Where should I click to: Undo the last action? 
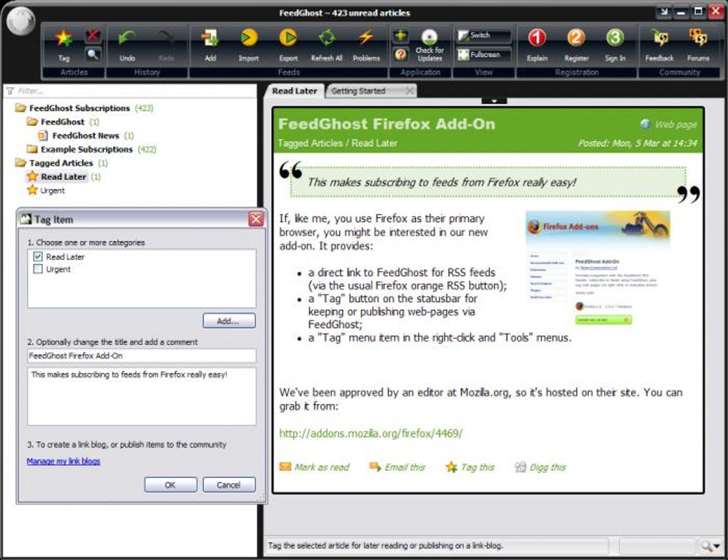point(127,39)
